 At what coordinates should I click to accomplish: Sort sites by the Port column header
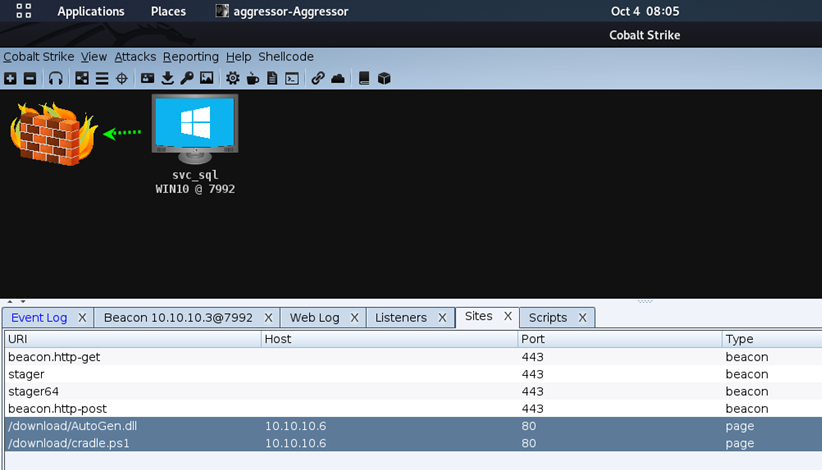[620, 339]
